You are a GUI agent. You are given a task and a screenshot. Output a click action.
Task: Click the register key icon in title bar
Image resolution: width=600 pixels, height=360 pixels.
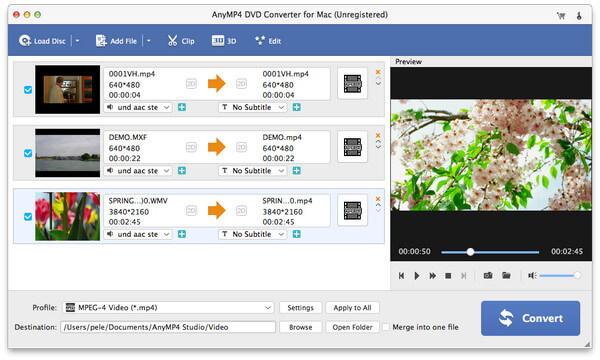(x=579, y=15)
